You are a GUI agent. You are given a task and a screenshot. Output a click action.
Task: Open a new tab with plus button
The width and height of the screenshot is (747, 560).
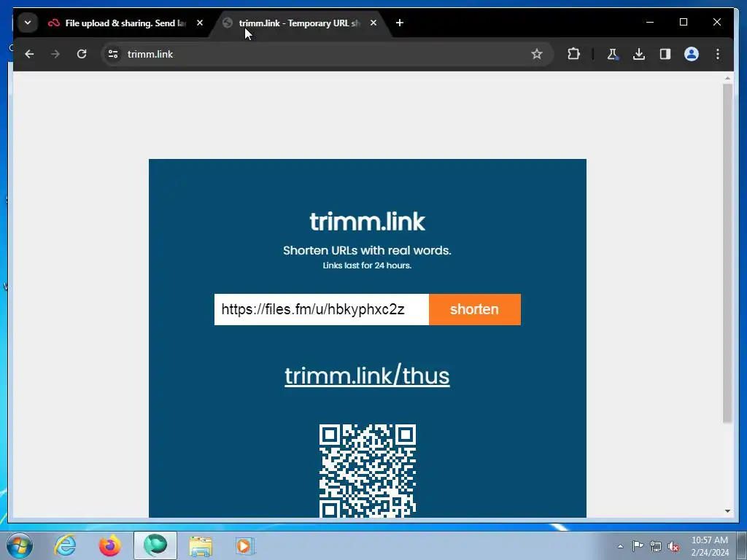click(399, 23)
